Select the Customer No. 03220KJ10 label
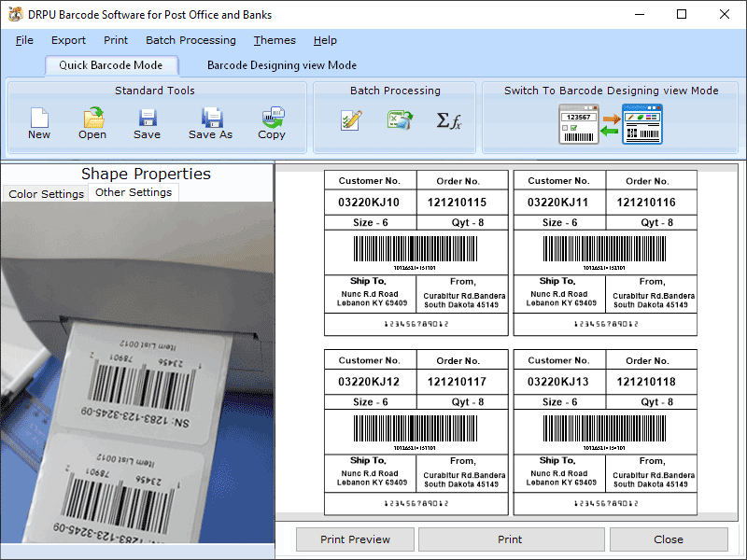Image resolution: width=747 pixels, height=560 pixels. [416, 252]
